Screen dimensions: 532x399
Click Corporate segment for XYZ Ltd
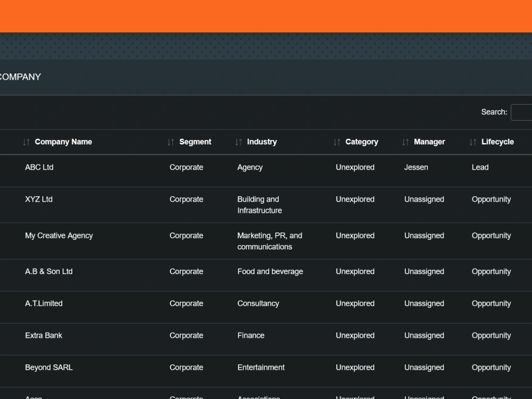pyautogui.click(x=186, y=199)
